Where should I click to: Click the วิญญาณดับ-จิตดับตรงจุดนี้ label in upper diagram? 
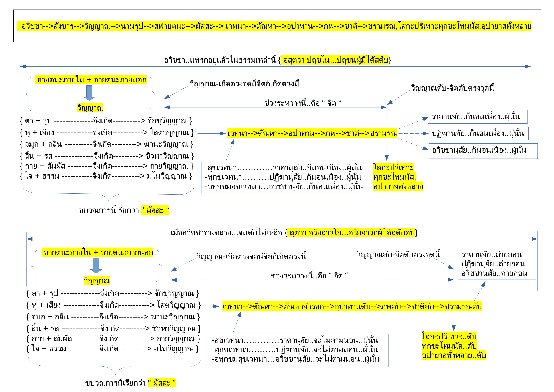coord(452,88)
